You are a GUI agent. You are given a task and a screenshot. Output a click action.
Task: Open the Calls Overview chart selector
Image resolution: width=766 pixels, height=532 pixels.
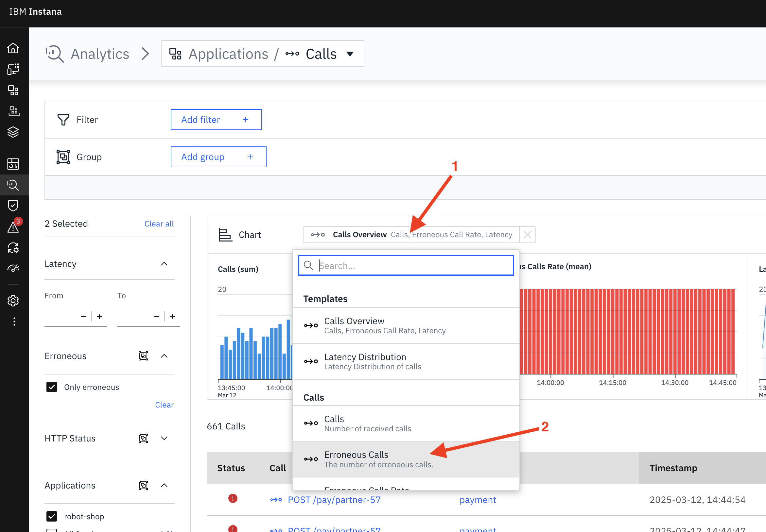pos(411,235)
